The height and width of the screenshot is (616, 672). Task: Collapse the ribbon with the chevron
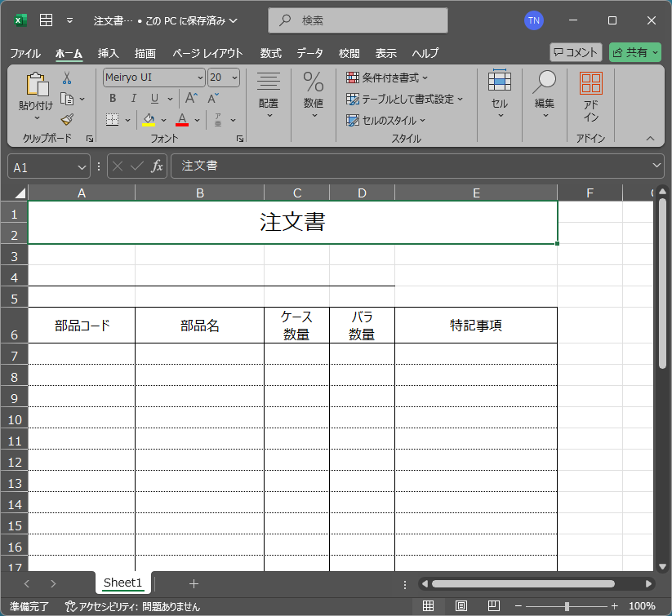(x=650, y=138)
